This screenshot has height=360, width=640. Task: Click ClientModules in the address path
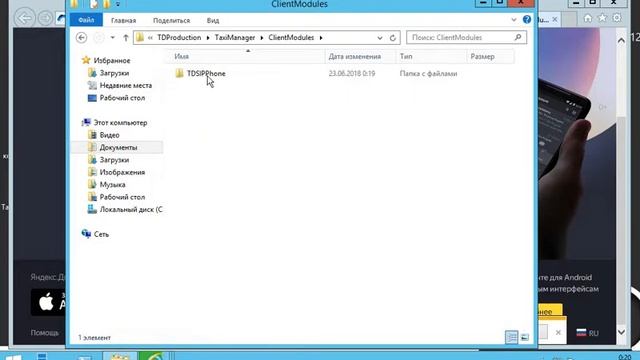[291, 38]
